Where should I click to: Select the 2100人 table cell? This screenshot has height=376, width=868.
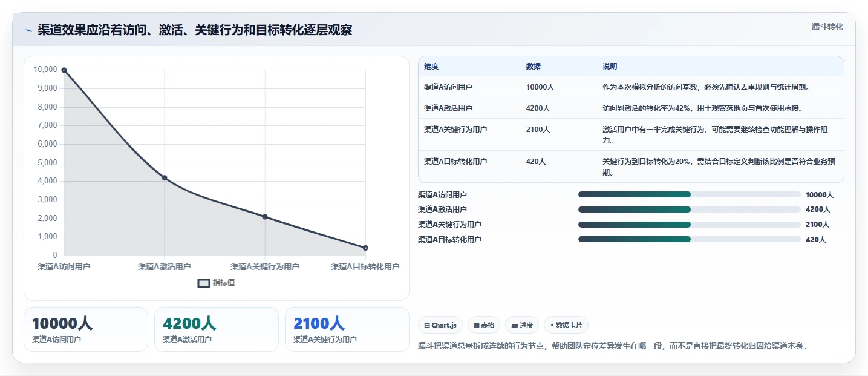click(x=538, y=129)
